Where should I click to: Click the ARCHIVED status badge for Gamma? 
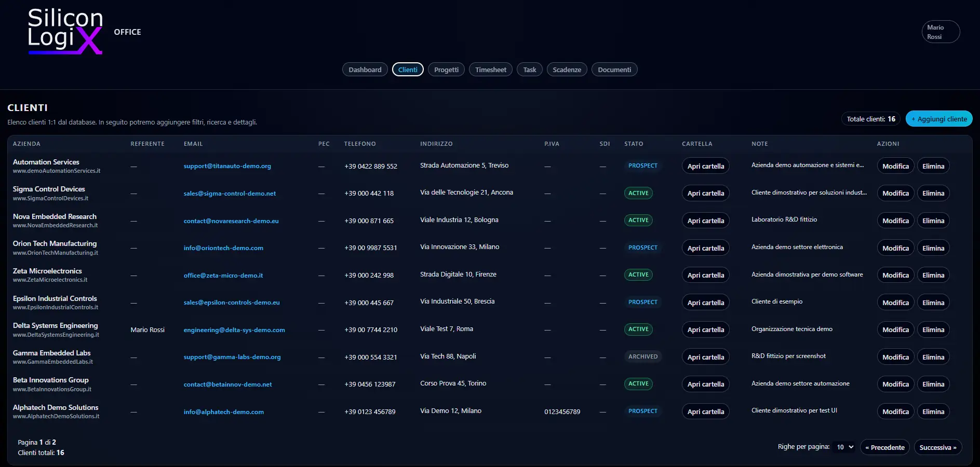tap(642, 356)
